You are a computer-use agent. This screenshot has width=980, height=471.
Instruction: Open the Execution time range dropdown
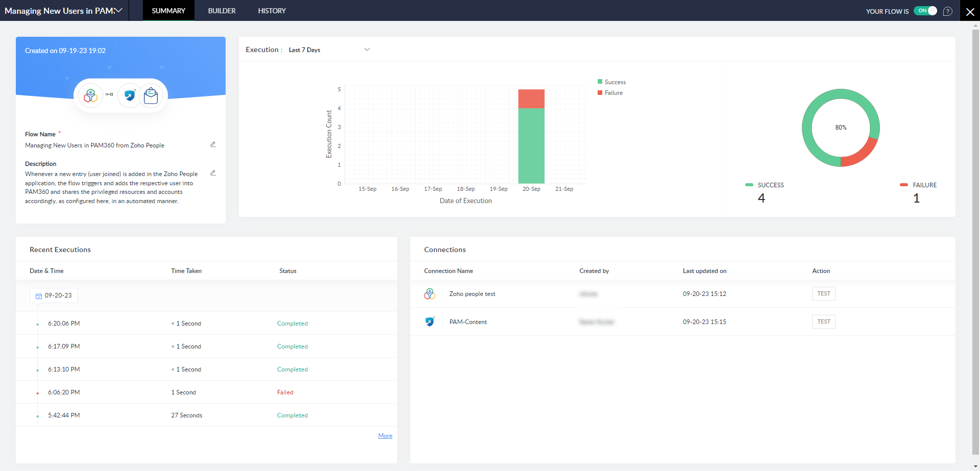point(367,49)
